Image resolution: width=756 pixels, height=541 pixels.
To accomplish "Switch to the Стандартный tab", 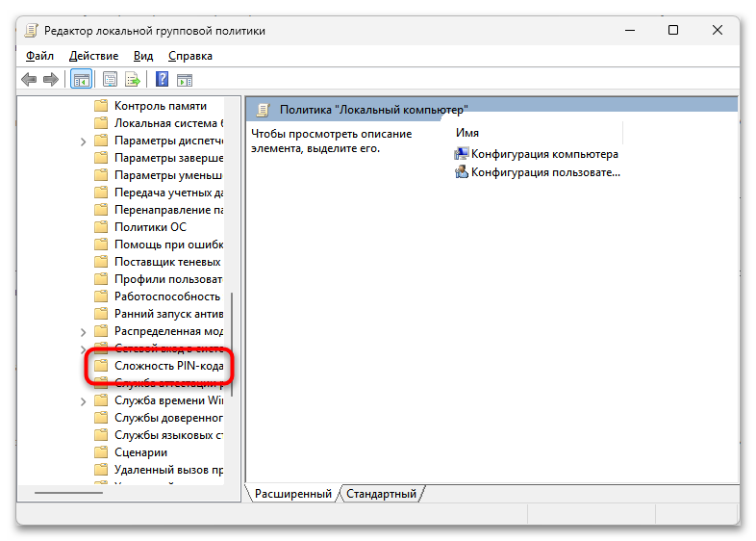I will [x=381, y=494].
